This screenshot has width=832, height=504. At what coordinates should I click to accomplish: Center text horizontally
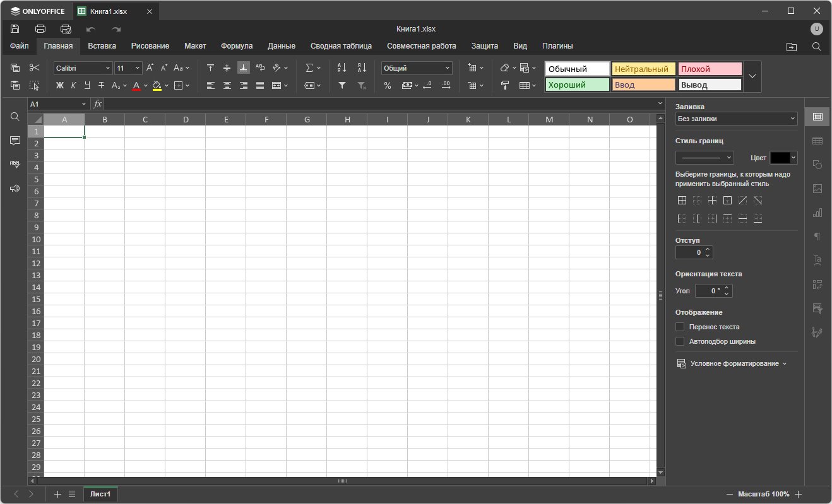click(227, 85)
